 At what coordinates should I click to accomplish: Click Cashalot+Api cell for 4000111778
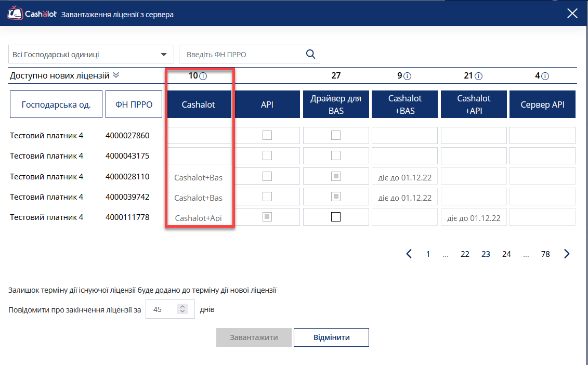pos(199,218)
